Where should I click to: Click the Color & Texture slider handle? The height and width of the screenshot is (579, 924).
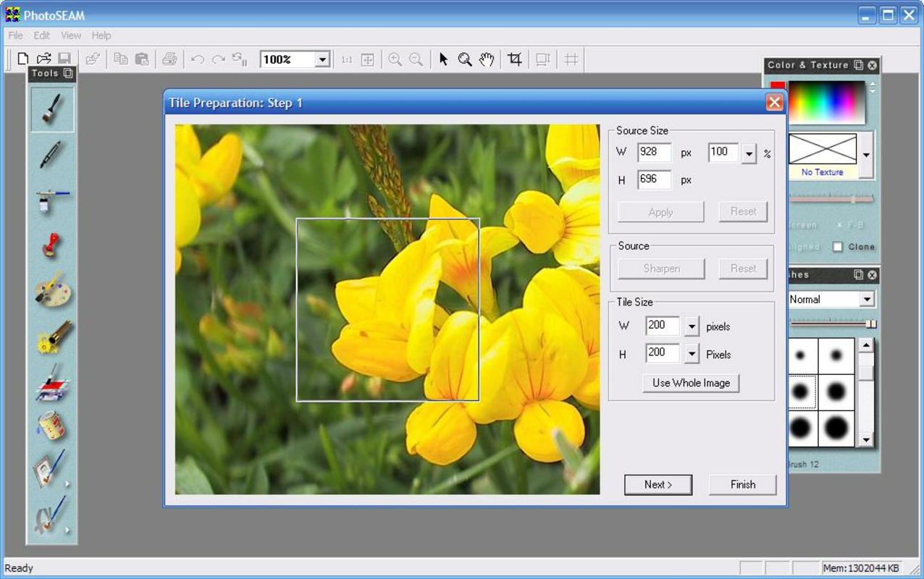(x=853, y=199)
